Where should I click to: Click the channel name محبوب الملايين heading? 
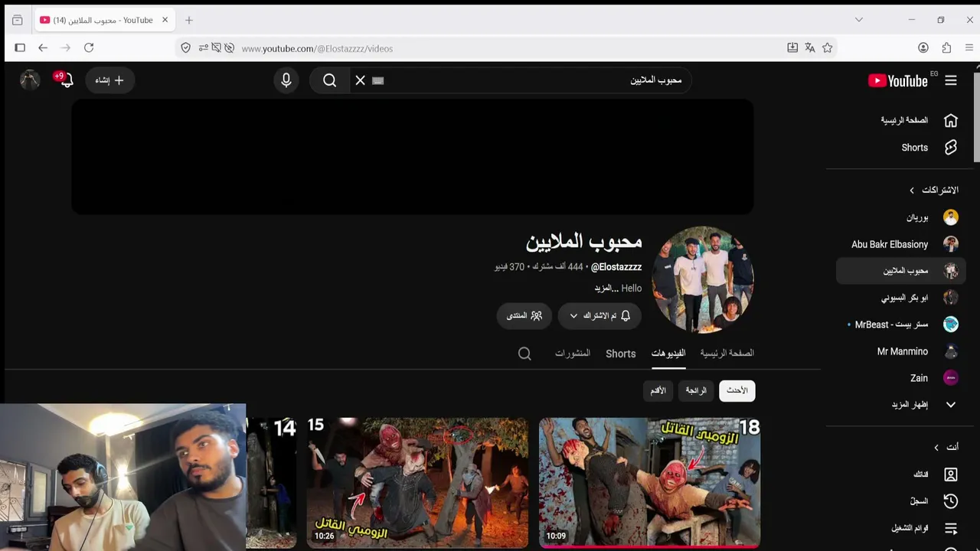tap(584, 242)
